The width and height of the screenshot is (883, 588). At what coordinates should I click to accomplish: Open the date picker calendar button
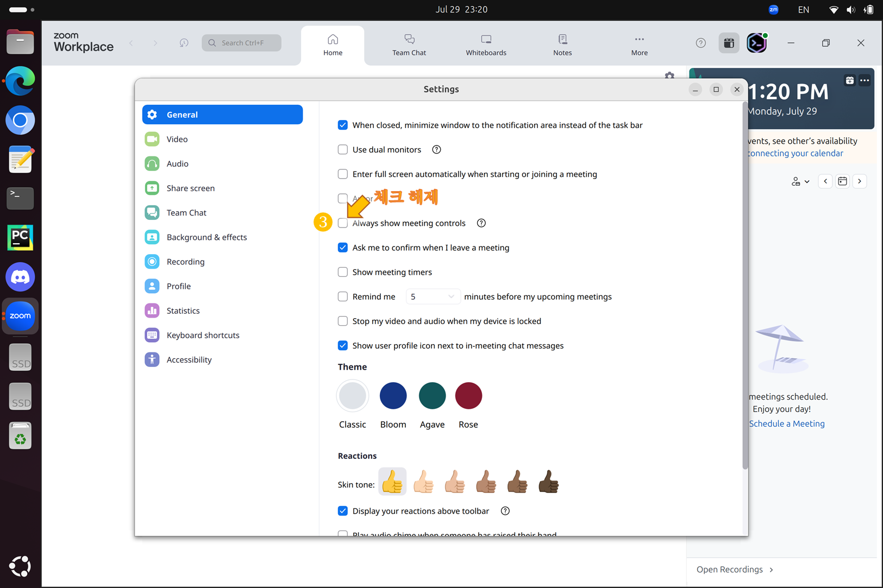pyautogui.click(x=842, y=181)
